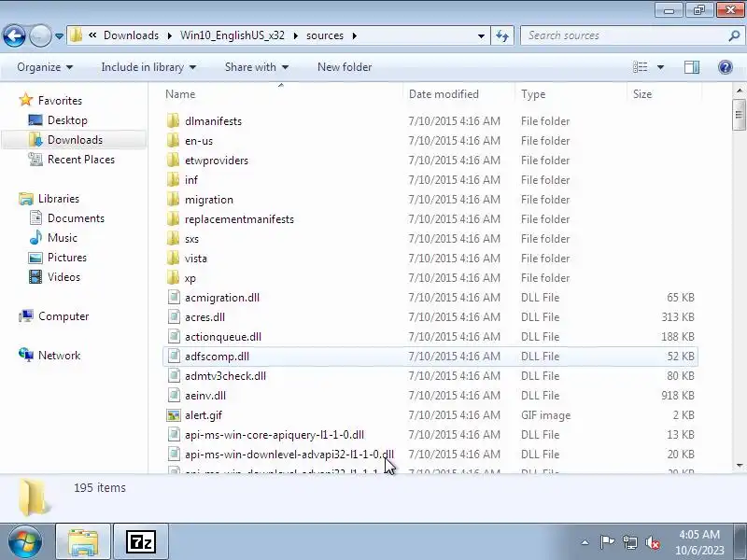Select Libraries in the navigation pane

tap(59, 199)
